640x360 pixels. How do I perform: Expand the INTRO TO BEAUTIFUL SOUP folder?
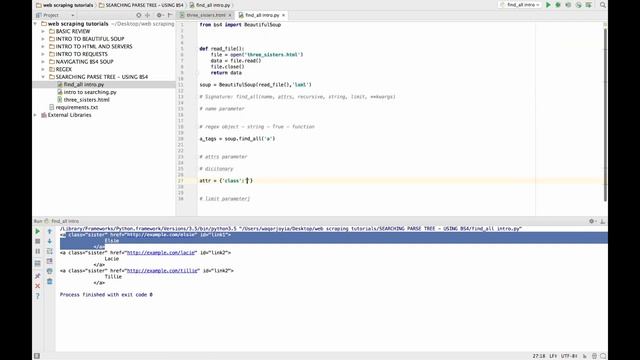click(43, 39)
